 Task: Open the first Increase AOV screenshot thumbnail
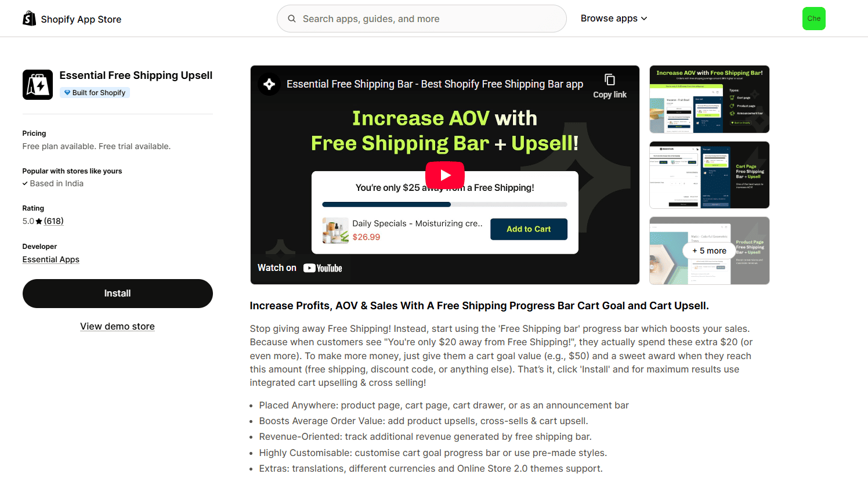[x=710, y=99]
